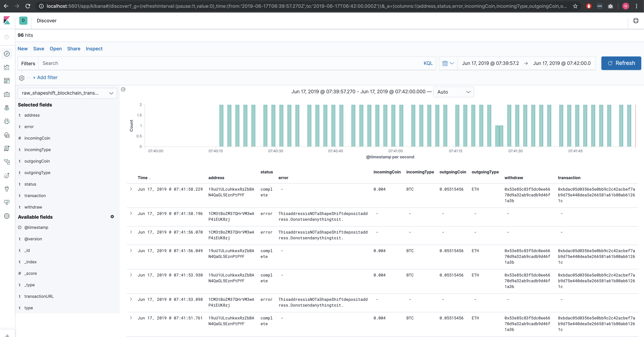Click the D space avatar
This screenshot has width=644, height=337.
click(23, 20)
